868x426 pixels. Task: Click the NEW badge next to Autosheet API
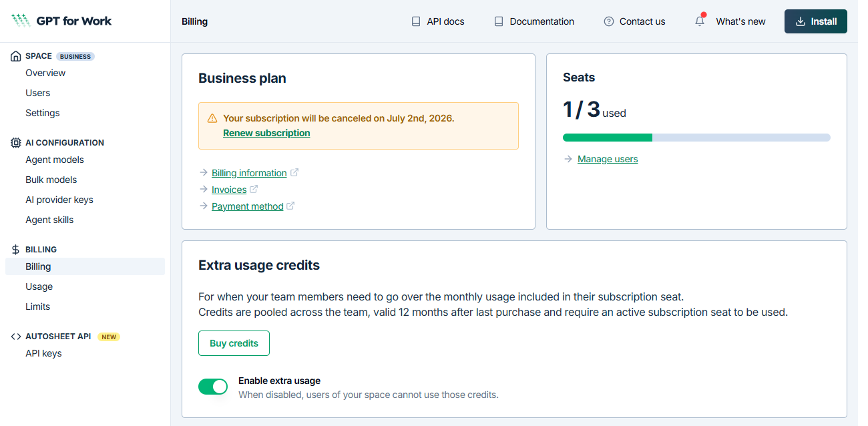[x=109, y=337]
